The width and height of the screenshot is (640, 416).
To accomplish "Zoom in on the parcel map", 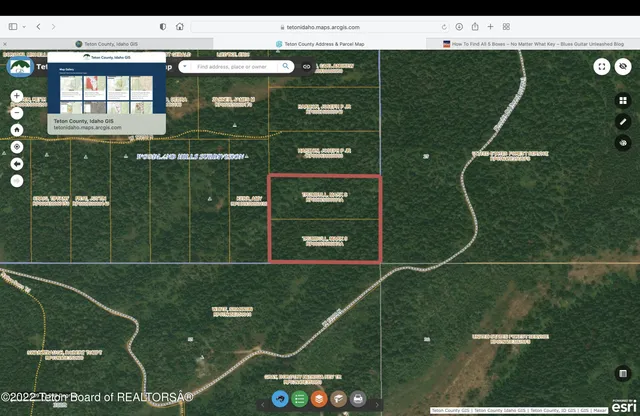I will (17, 97).
